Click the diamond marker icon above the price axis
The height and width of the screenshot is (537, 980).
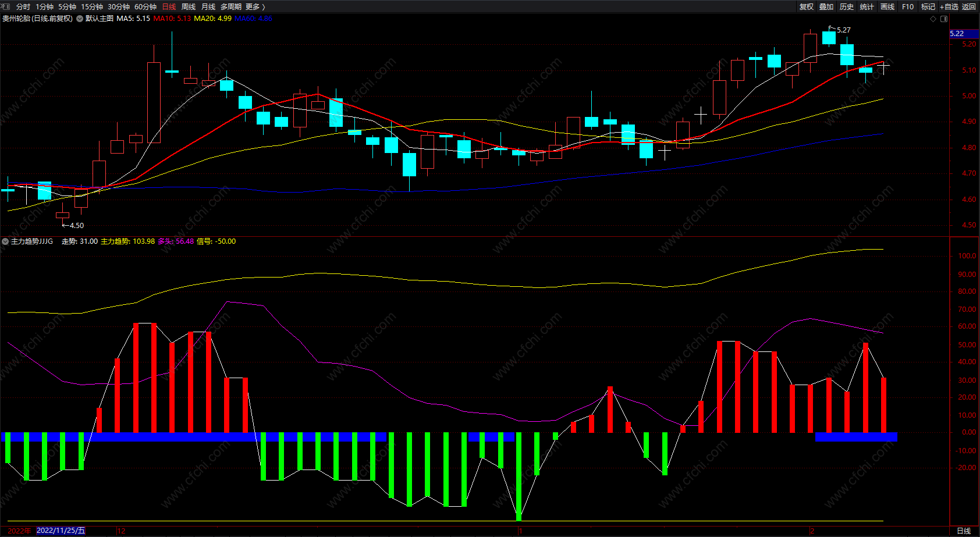(x=933, y=19)
